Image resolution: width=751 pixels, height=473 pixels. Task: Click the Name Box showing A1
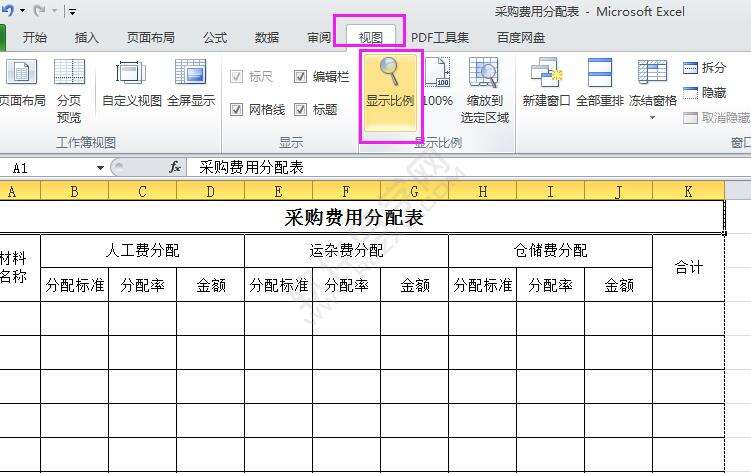click(x=48, y=168)
